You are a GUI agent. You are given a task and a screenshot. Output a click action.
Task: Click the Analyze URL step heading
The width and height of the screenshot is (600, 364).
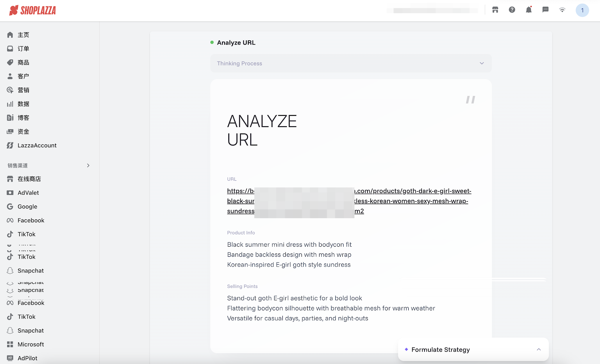236,43
